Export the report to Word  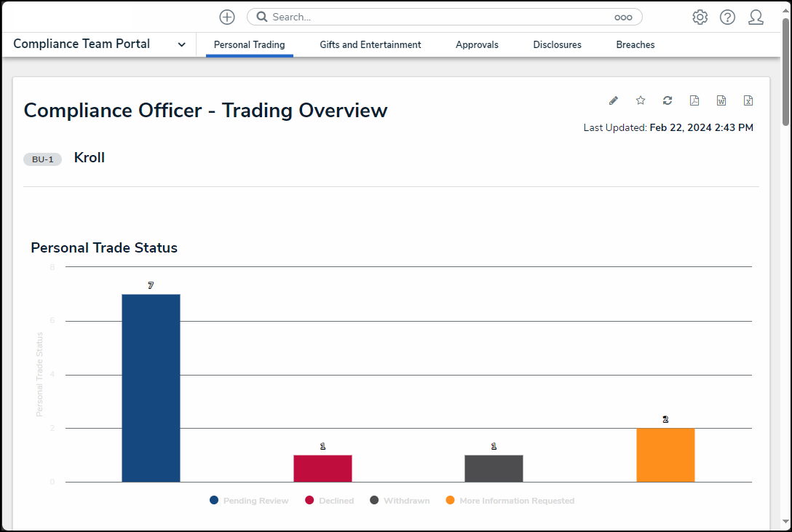[x=721, y=100]
